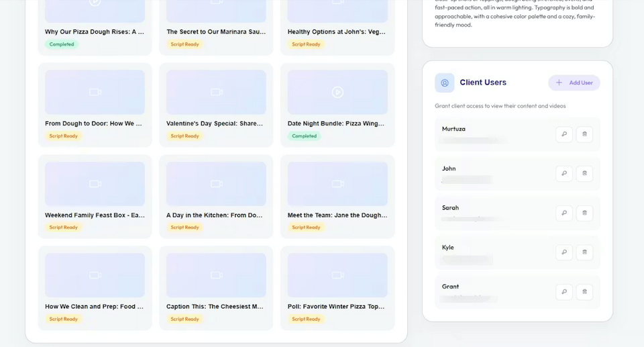Remove user Kyle via trash icon
Screen dimensions: 644x347
click(584, 252)
